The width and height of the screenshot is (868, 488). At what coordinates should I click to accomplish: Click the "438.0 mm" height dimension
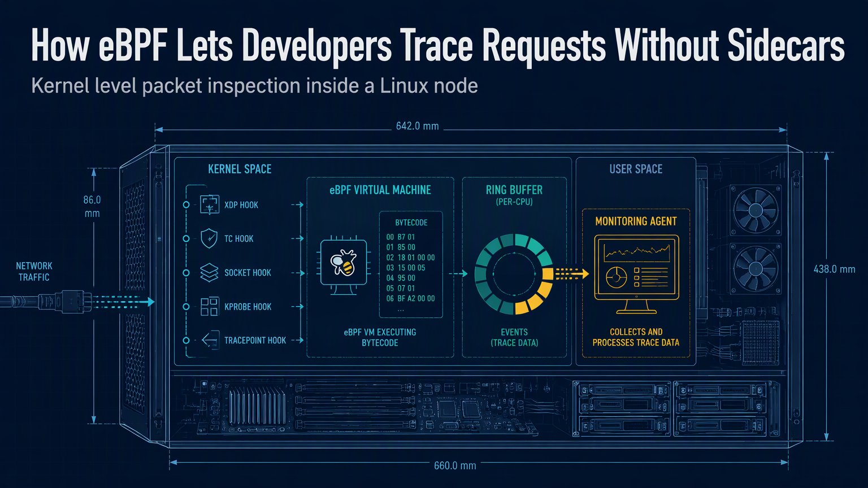[x=835, y=269]
